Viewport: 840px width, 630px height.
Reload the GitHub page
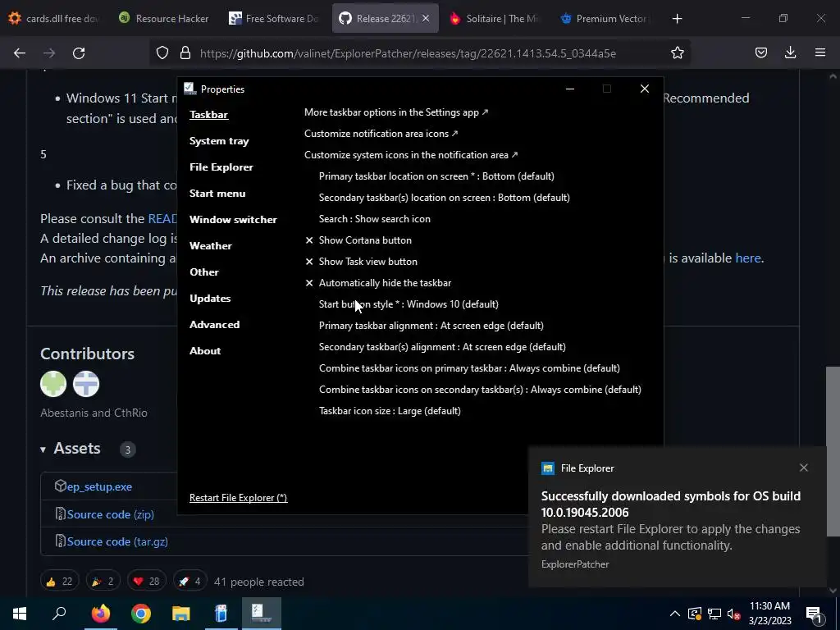click(x=79, y=52)
